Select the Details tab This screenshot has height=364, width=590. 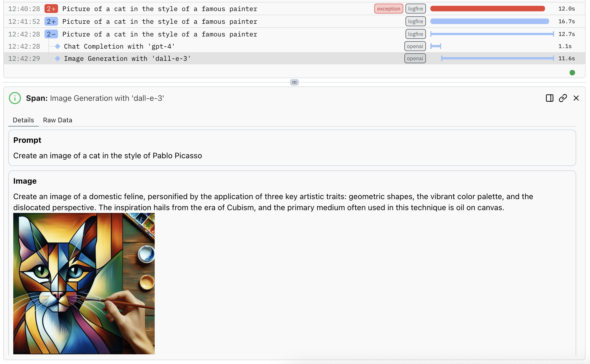click(x=23, y=120)
